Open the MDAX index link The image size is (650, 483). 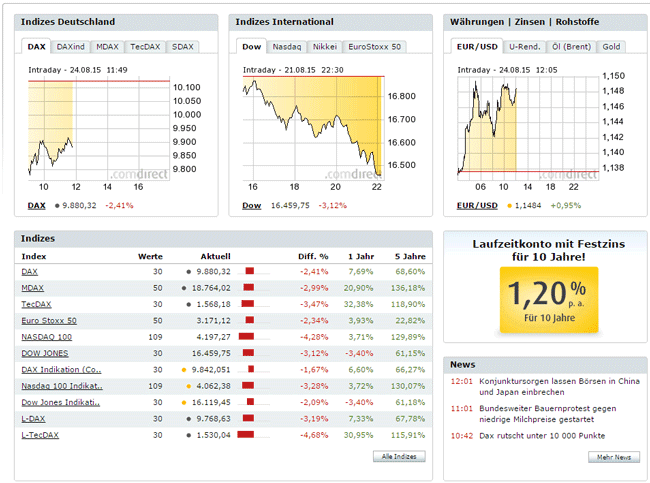32,288
